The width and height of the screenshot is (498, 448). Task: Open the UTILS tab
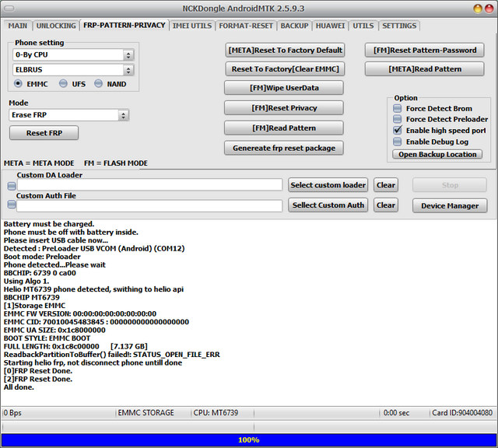363,26
